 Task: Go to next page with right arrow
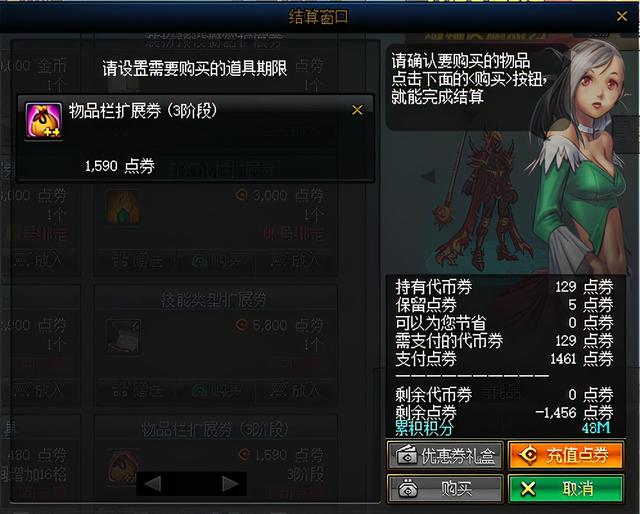[230, 484]
